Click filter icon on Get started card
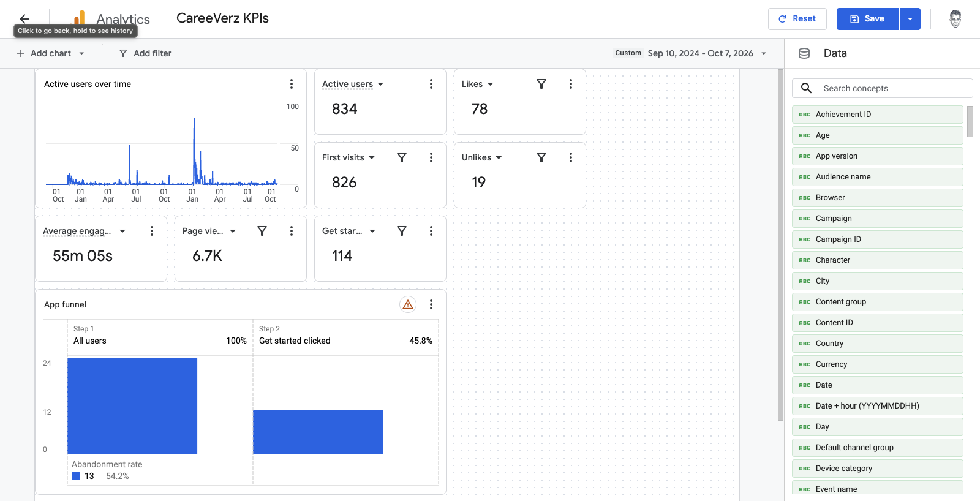The width and height of the screenshot is (980, 501). pyautogui.click(x=402, y=231)
